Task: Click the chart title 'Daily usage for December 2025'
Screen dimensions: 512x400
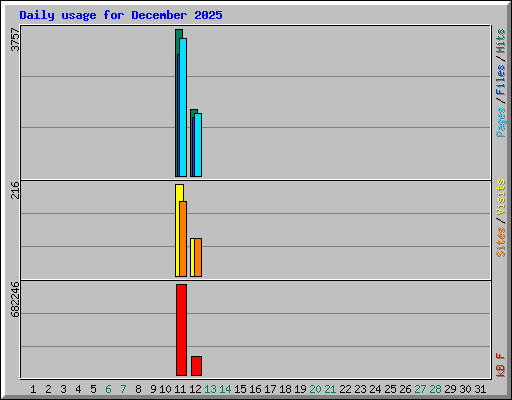Action: pyautogui.click(x=121, y=15)
